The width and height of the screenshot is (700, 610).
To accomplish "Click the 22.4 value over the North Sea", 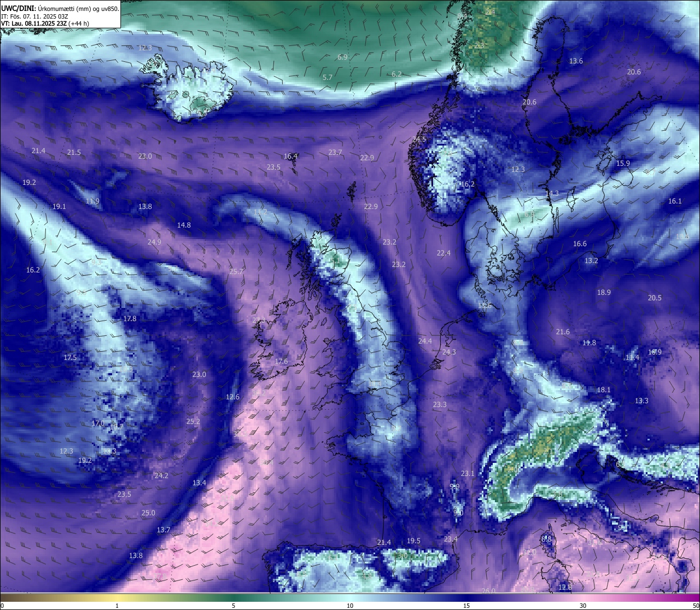I will (444, 253).
